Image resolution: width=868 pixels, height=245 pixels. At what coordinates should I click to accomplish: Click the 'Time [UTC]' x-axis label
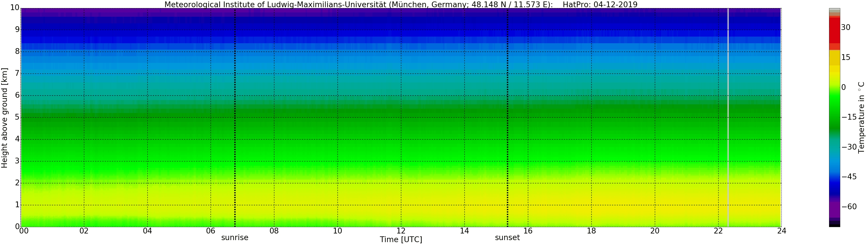401,240
